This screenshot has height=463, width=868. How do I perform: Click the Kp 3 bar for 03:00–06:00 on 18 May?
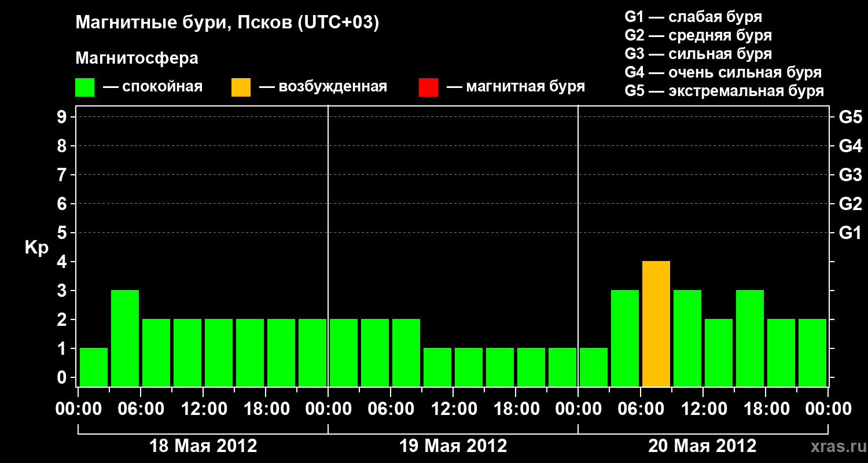125,338
